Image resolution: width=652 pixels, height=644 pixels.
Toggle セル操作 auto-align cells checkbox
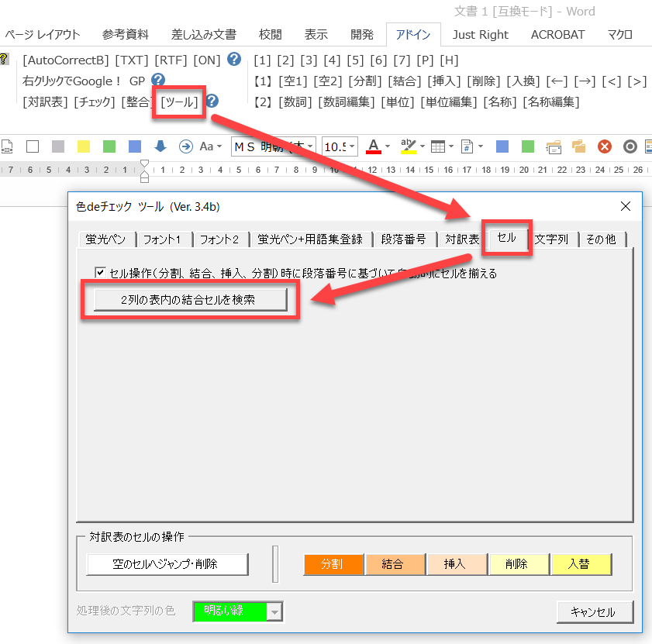coord(100,273)
